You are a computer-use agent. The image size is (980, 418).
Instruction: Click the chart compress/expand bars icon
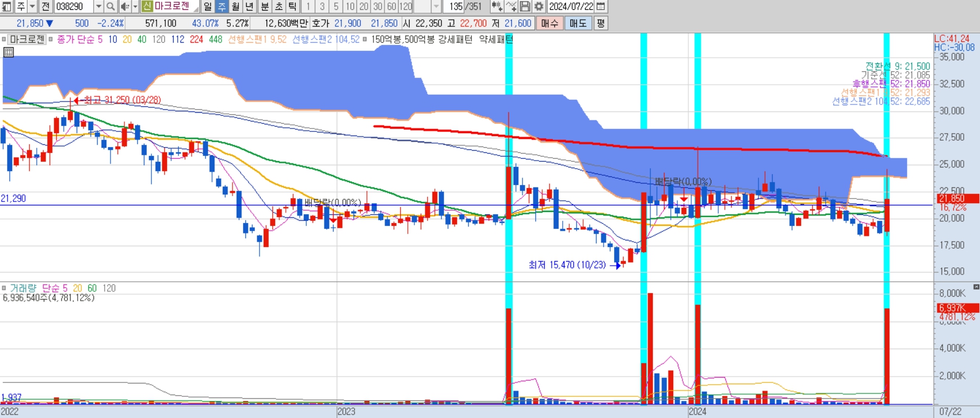497,6
